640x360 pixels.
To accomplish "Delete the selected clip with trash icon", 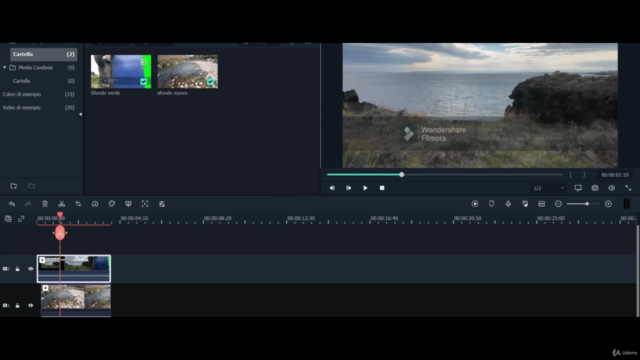I will [x=45, y=204].
